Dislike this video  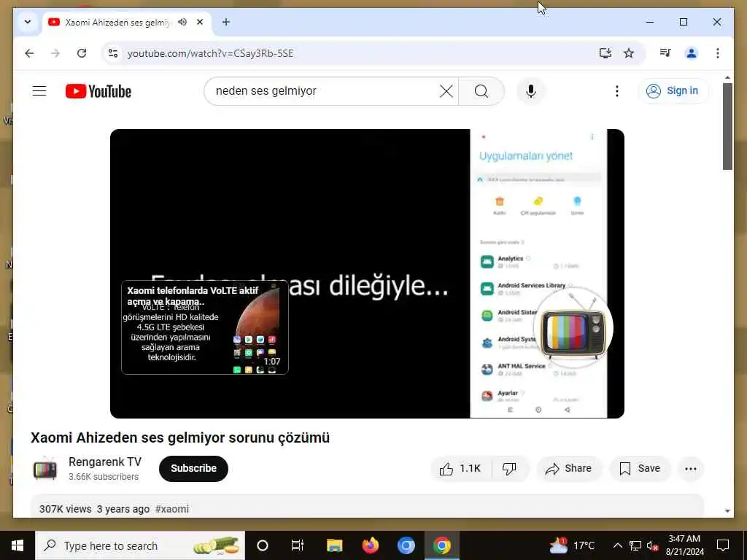pos(510,469)
